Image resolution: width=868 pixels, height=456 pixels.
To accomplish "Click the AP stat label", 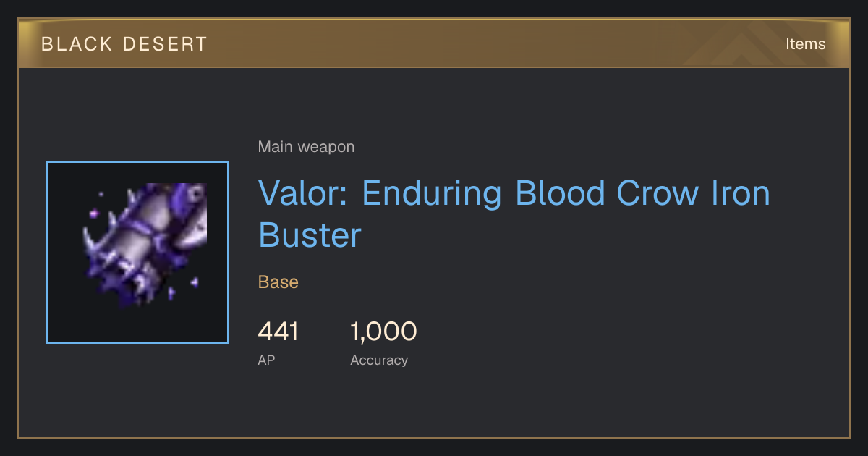I will (266, 360).
